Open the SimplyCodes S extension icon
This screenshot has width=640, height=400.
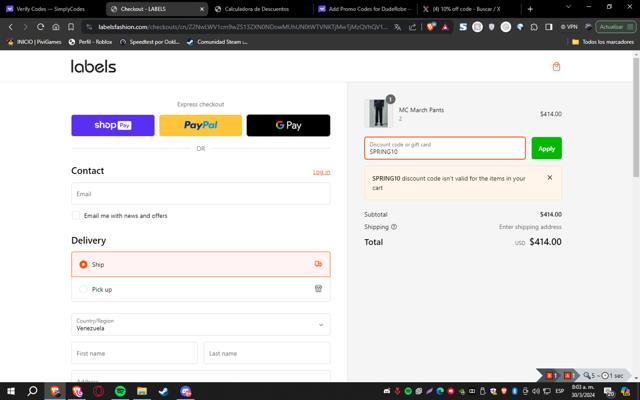click(463, 27)
